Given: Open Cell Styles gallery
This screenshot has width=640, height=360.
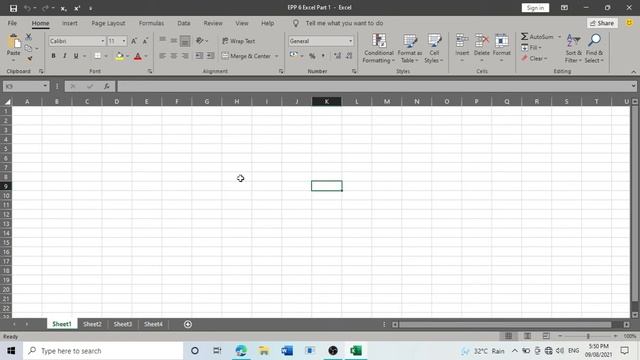Looking at the screenshot, I should (433, 49).
